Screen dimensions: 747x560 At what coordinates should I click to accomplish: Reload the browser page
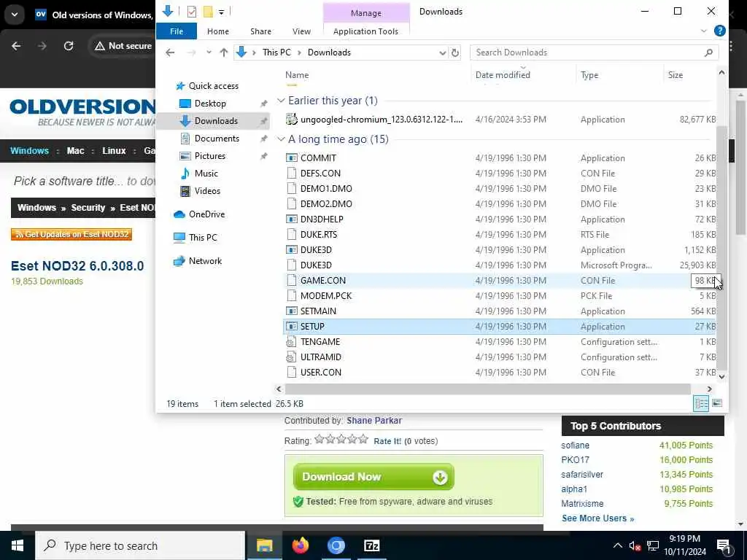pos(69,46)
